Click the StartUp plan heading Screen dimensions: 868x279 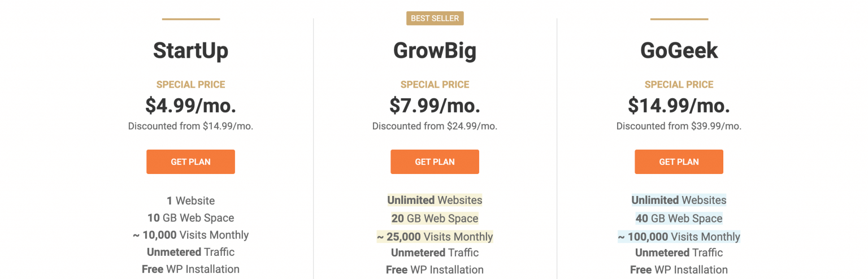pyautogui.click(x=190, y=51)
